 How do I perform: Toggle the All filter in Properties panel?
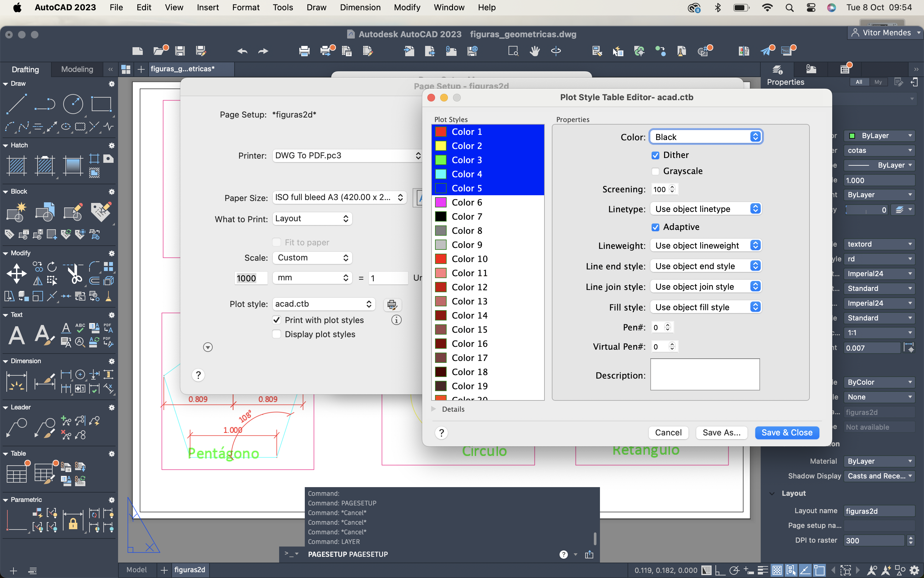(x=859, y=82)
